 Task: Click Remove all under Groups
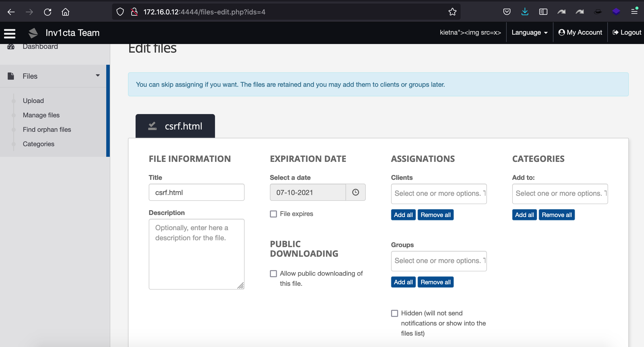click(435, 282)
